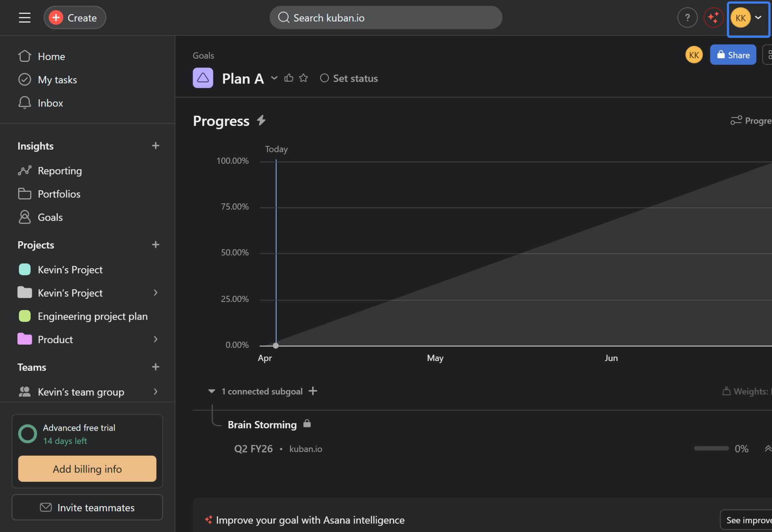Add a connected subgoal with plus icon
This screenshot has height=532, width=772.
313,391
